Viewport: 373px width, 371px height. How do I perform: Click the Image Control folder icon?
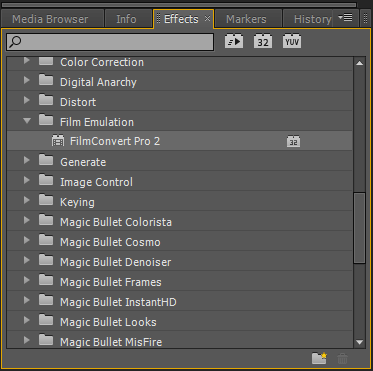(46, 180)
